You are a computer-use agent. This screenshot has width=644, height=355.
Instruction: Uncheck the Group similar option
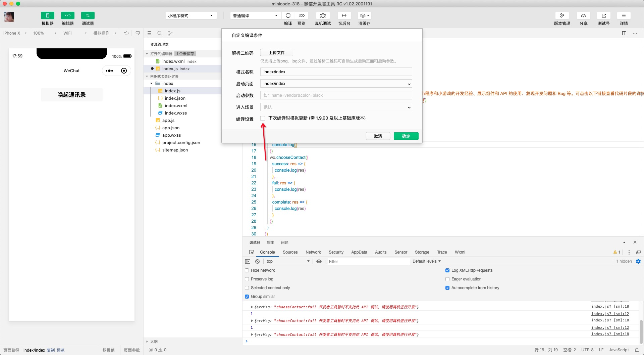tap(247, 297)
